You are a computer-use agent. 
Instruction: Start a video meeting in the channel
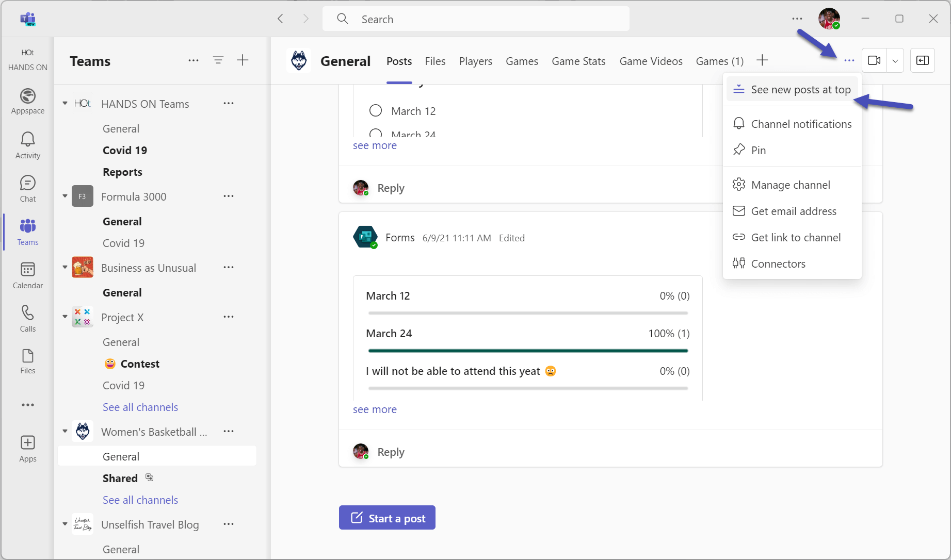pyautogui.click(x=874, y=60)
